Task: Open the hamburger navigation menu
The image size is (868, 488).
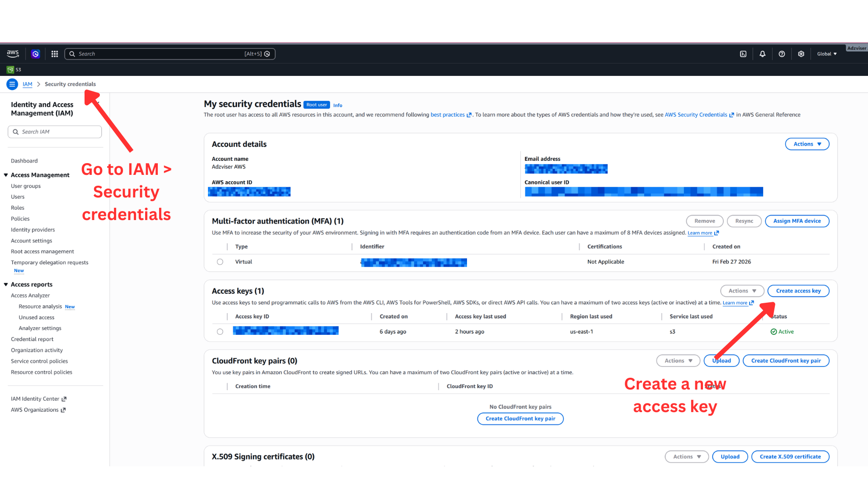Action: 12,84
